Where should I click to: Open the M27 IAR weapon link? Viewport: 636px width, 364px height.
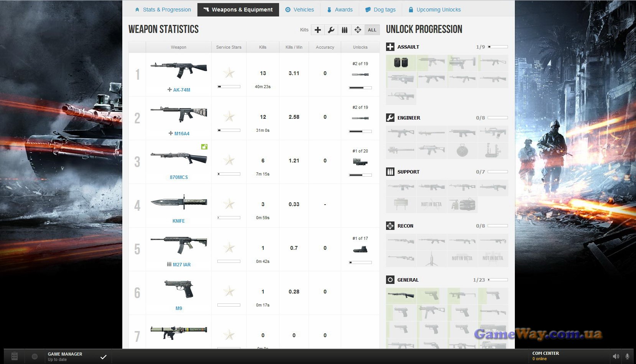[x=181, y=265]
